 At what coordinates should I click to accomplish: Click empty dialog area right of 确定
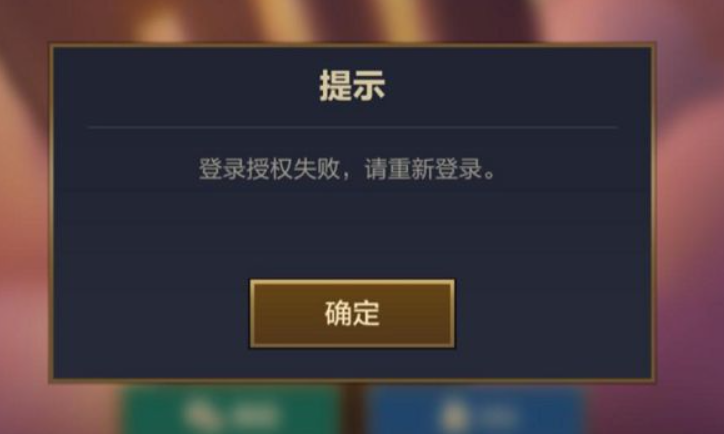[553, 313]
